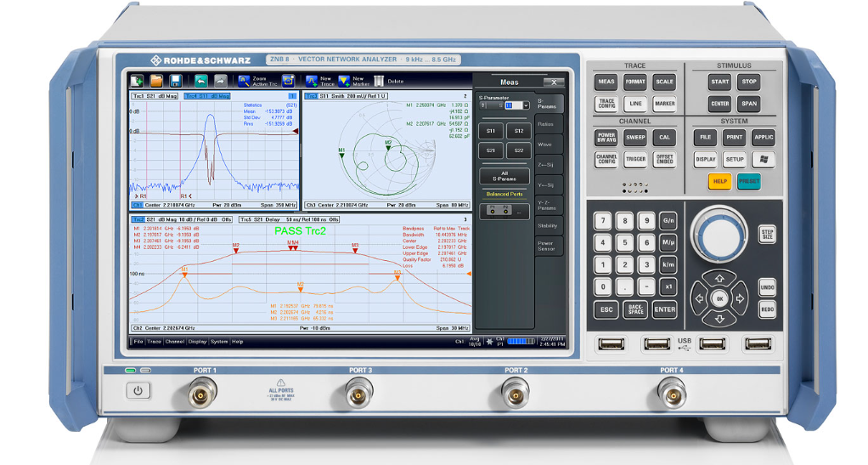Click the sweep progress bar in status bar
The image size is (868, 465).
pyautogui.click(x=521, y=342)
